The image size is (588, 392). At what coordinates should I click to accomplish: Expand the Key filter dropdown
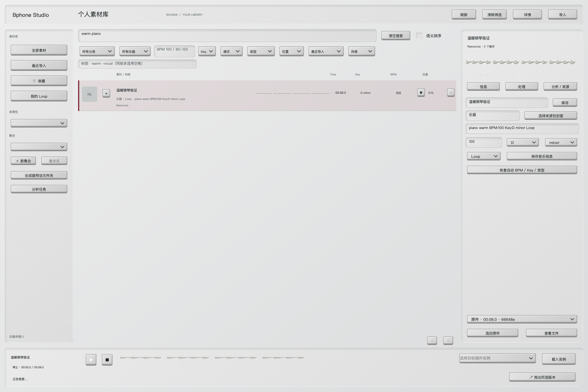[x=207, y=51]
